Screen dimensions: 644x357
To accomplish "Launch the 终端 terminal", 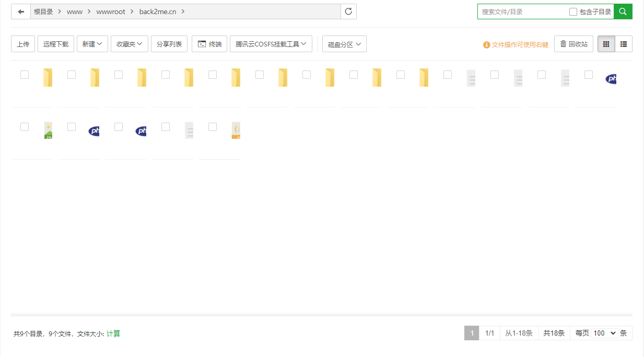I will (209, 44).
